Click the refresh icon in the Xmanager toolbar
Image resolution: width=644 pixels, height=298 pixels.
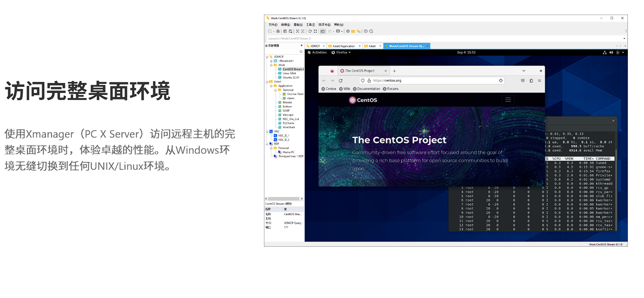(x=310, y=31)
